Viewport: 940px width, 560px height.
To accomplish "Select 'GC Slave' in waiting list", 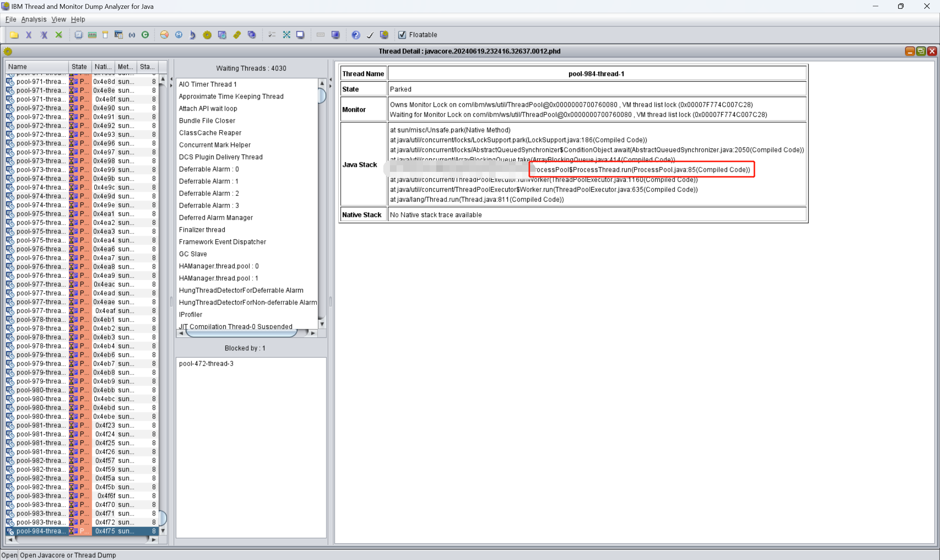I will 247,254.
